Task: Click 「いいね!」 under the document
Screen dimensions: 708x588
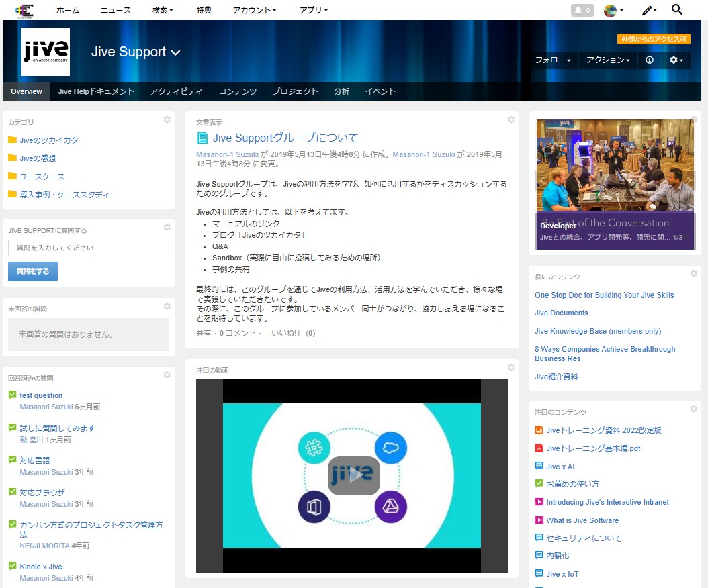Action: pos(283,333)
